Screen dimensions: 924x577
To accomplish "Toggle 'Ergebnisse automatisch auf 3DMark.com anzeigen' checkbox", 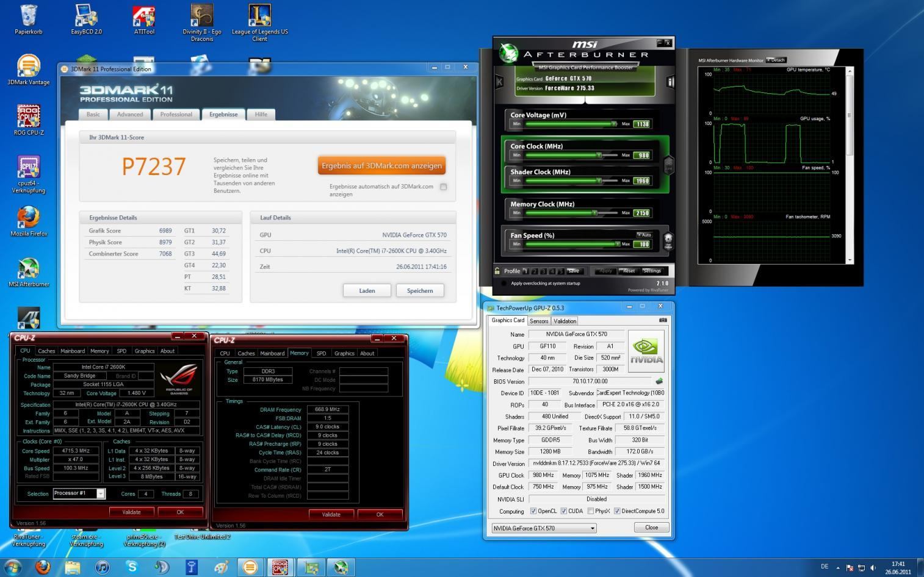I will pos(444,187).
